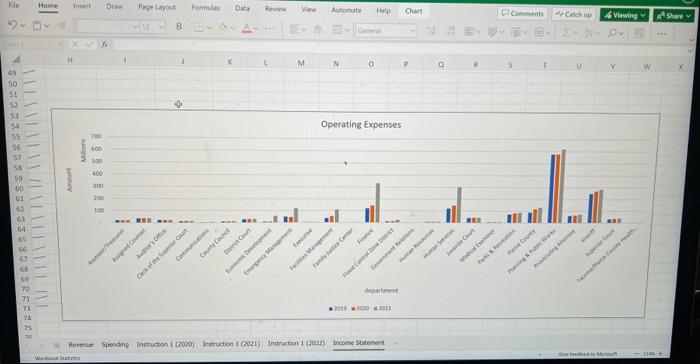Image resolution: width=700 pixels, height=364 pixels.
Task: Click Give Feedback to Microsoft link
Action: (x=588, y=354)
